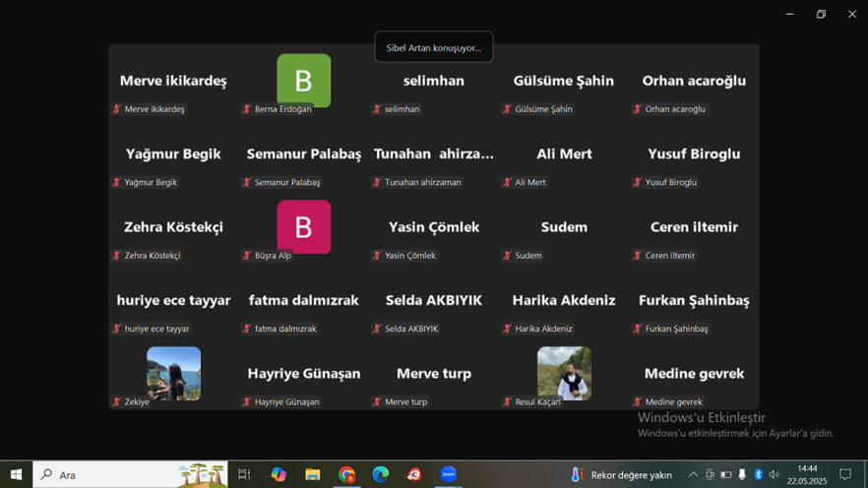Click muted mic icon beside Resul Kaçan label
868x488 pixels.
point(507,401)
